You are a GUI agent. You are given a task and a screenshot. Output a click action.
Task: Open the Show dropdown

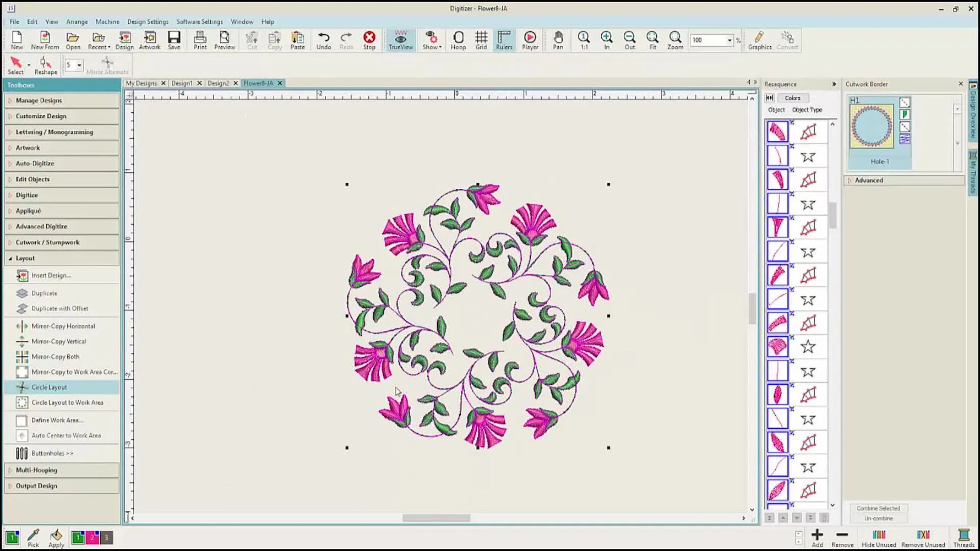click(x=432, y=40)
